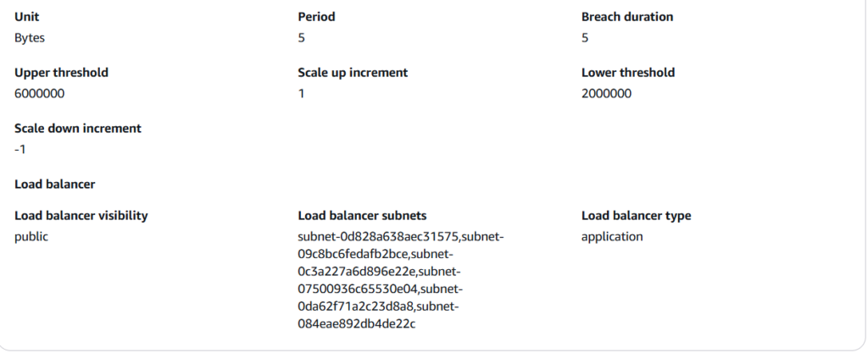Select the scale up increment value 1
Image resolution: width=868 pixels, height=353 pixels.
click(x=302, y=93)
